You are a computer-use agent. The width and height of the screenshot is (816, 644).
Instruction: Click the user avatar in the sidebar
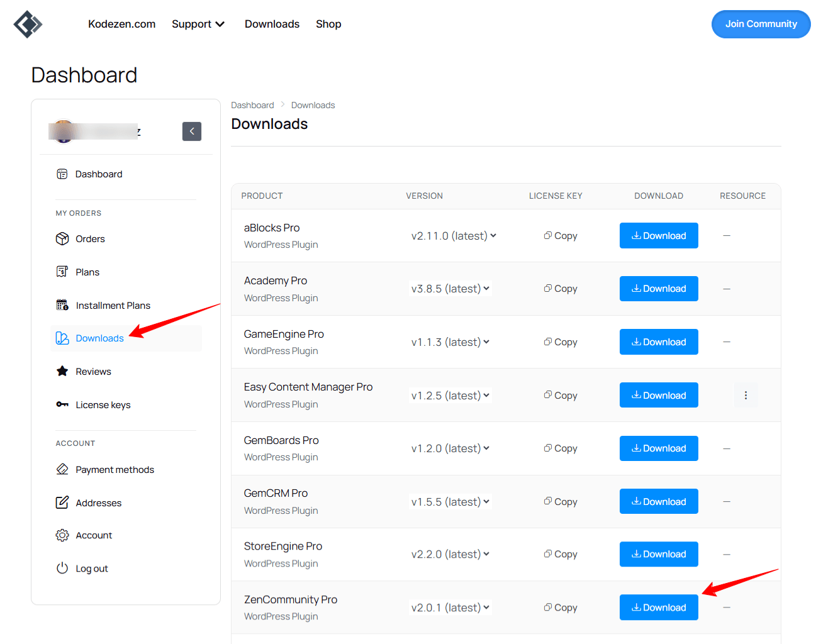(x=64, y=131)
